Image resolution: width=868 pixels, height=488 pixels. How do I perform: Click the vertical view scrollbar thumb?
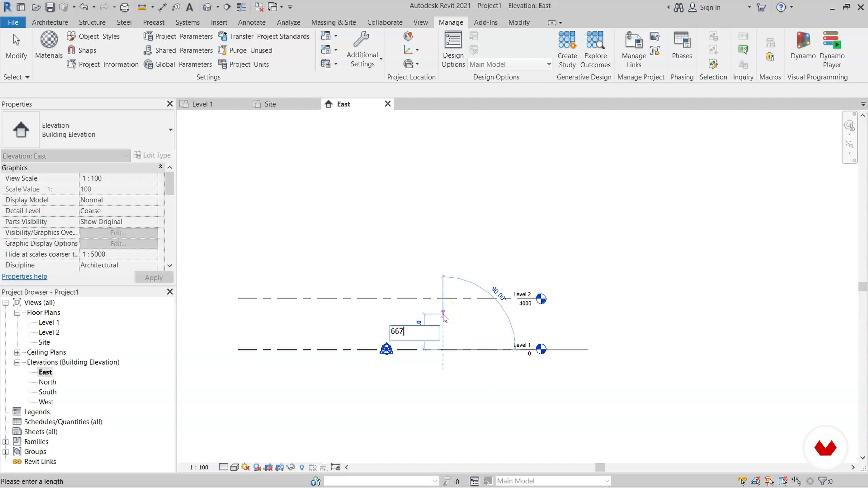[x=863, y=287]
